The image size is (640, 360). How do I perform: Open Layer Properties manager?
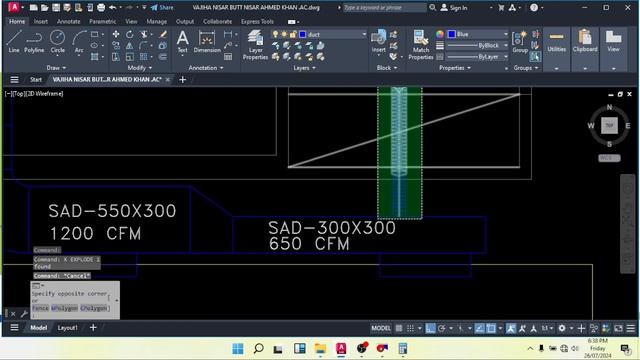coord(256,45)
